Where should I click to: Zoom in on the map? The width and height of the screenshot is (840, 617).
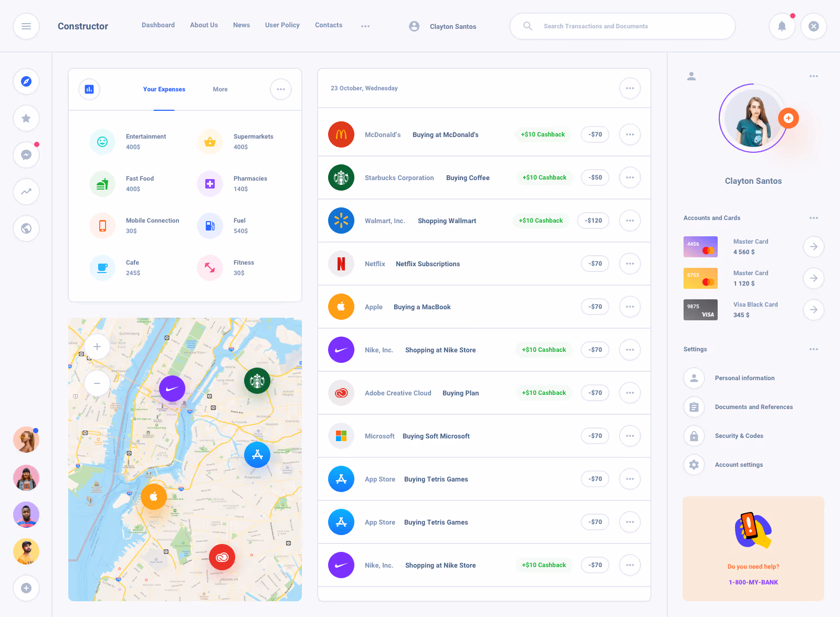[97, 347]
